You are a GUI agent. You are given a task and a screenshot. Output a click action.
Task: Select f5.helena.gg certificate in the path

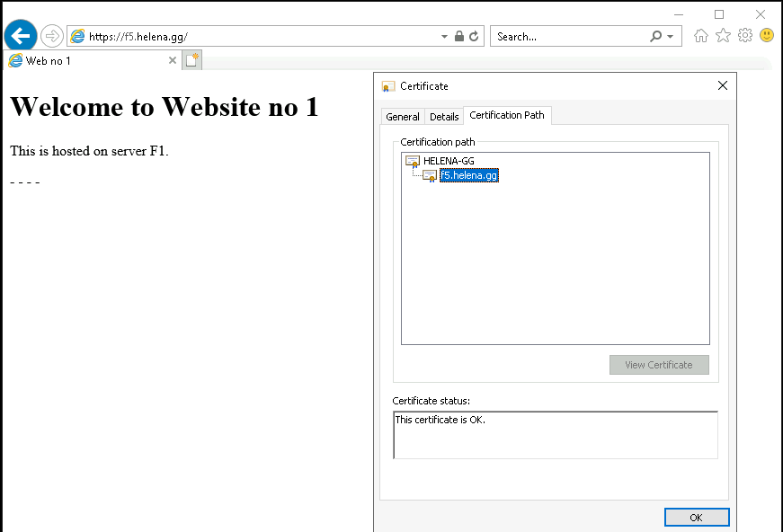click(468, 176)
